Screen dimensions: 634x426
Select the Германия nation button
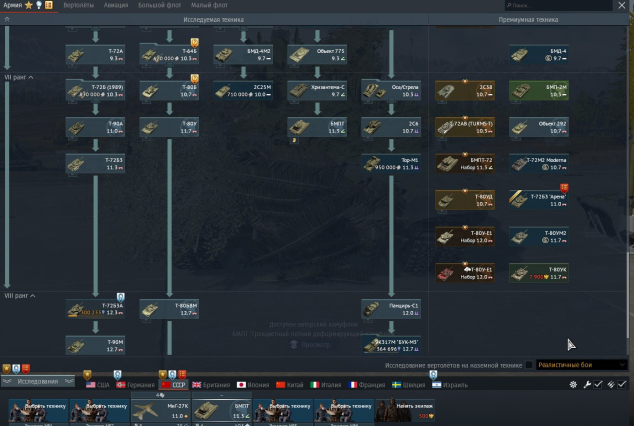pyautogui.click(x=137, y=384)
